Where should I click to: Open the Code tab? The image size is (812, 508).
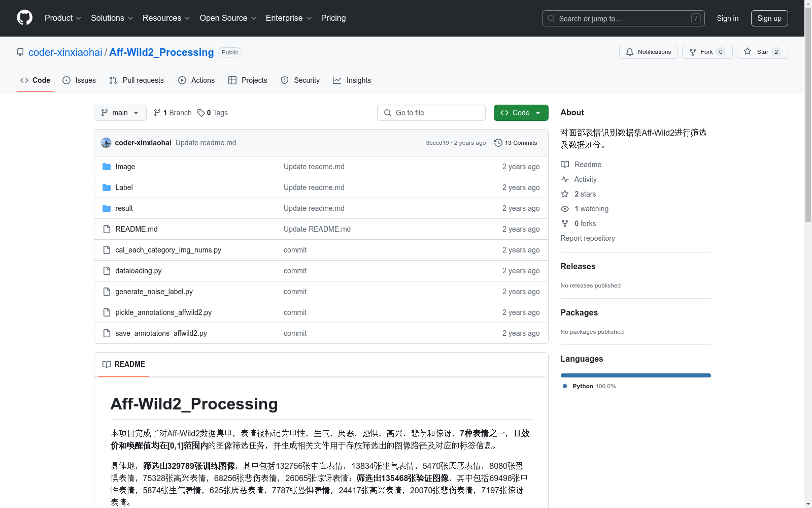[36, 80]
